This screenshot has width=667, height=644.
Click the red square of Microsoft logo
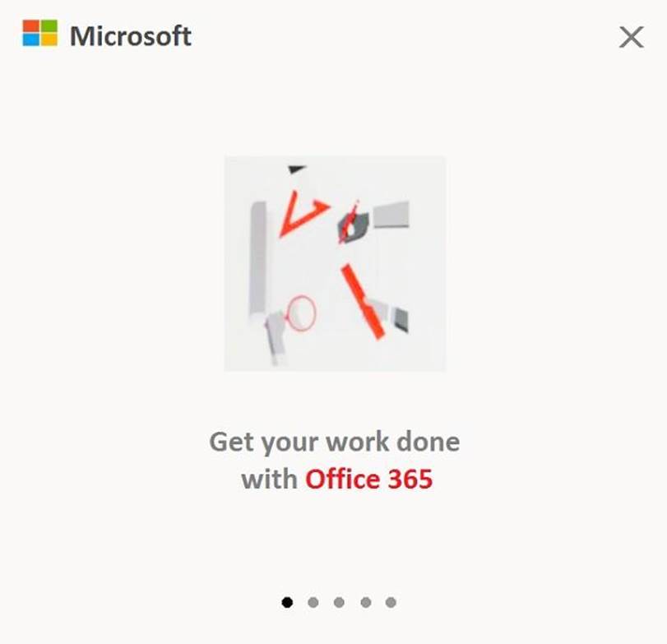tap(30, 26)
